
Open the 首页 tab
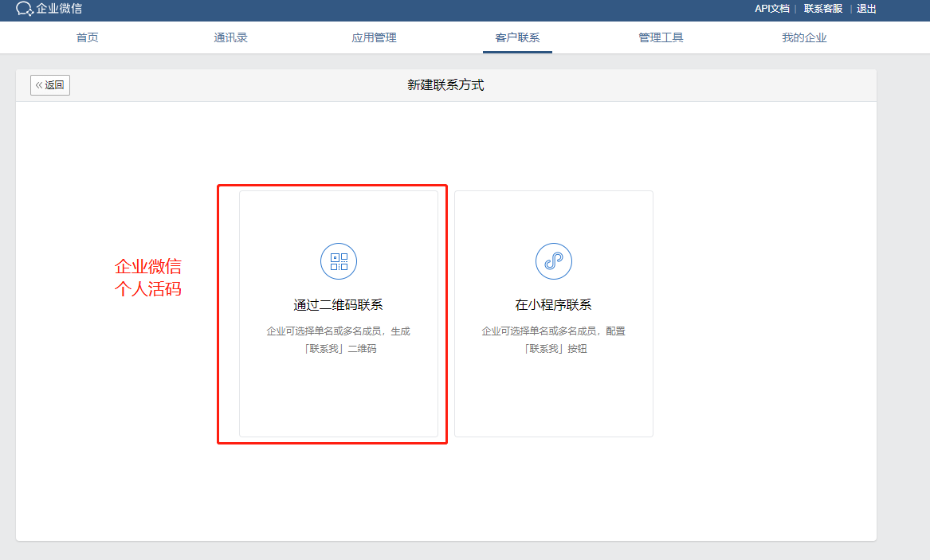pos(87,37)
